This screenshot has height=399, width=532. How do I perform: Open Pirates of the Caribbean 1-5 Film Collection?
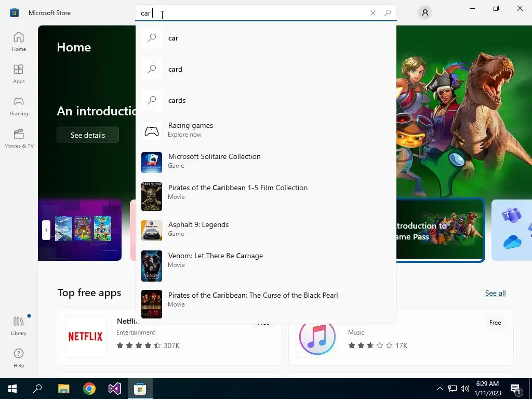tap(265, 196)
